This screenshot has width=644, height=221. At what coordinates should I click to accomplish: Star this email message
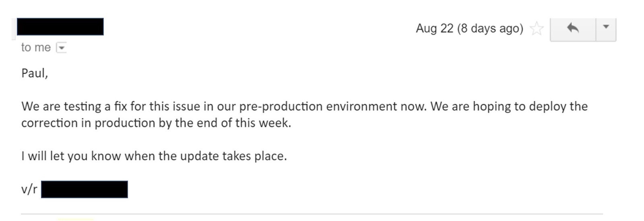(x=537, y=29)
